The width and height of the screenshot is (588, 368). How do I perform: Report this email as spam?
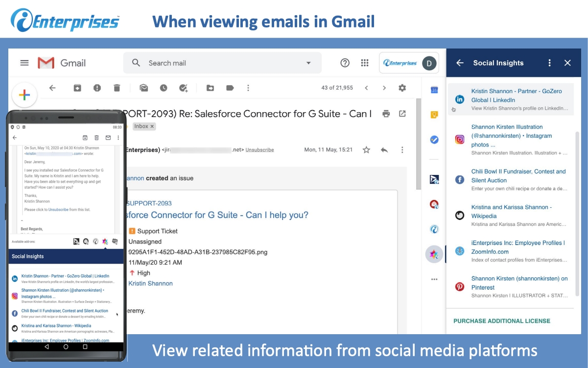pos(97,88)
